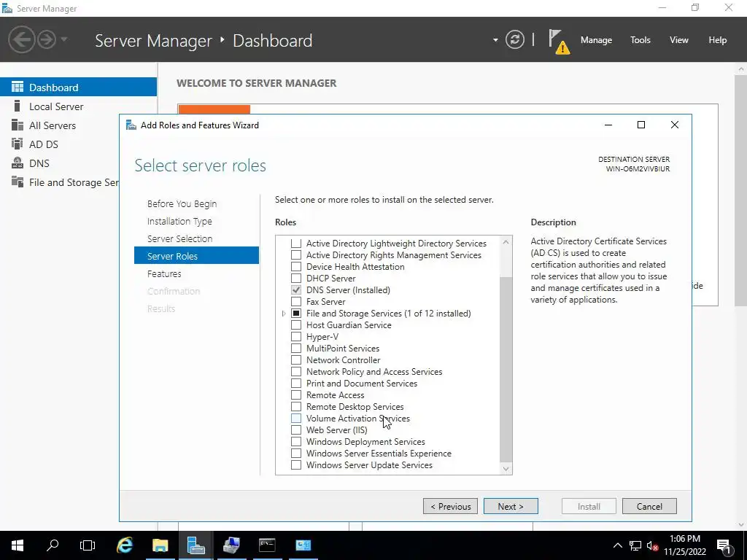The image size is (747, 560).
Task: Check Network Policy and Access Services
Action: pos(296,371)
